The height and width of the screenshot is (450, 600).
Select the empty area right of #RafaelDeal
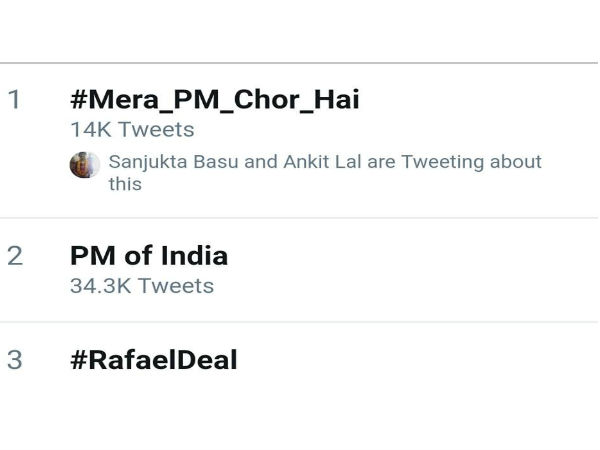point(420,360)
